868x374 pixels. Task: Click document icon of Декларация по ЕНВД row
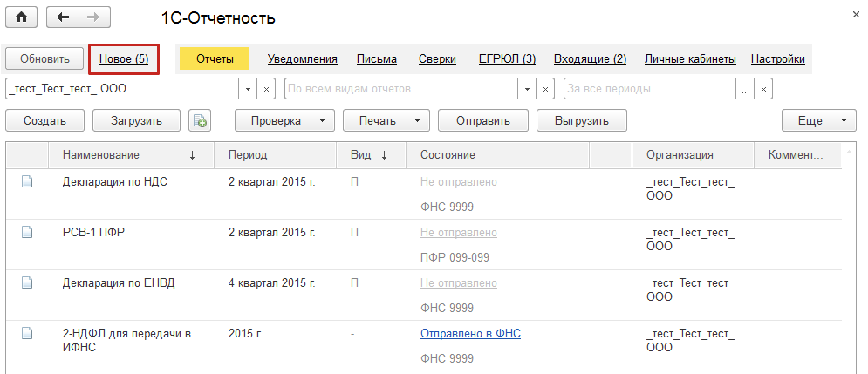coord(27,283)
